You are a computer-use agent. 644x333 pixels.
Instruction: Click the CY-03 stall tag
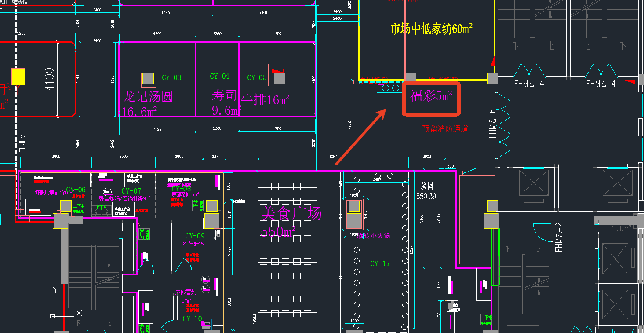point(171,78)
